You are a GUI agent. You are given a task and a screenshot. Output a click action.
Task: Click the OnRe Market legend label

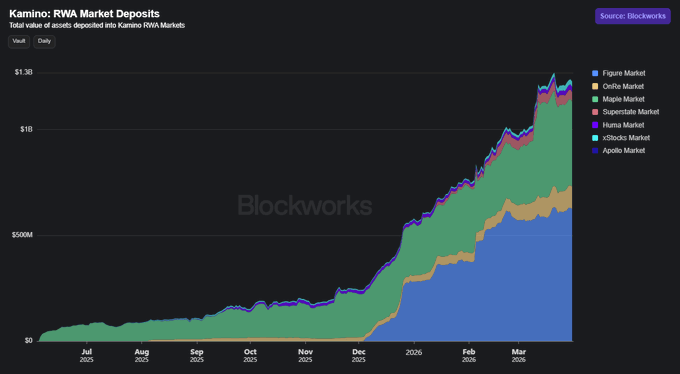(x=623, y=86)
